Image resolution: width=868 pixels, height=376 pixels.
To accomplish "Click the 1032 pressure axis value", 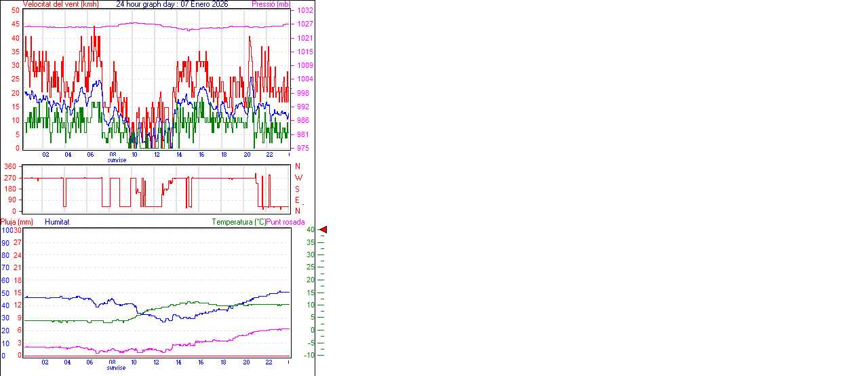I will click(x=305, y=11).
